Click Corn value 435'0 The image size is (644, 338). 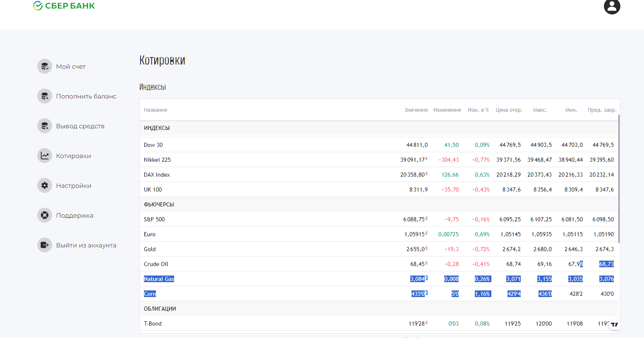(x=418, y=294)
